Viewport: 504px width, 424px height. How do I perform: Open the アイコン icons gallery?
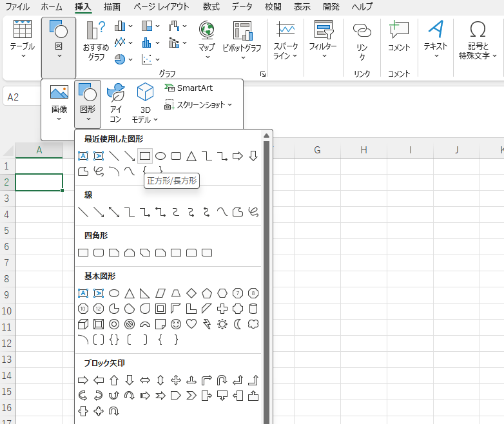[115, 103]
